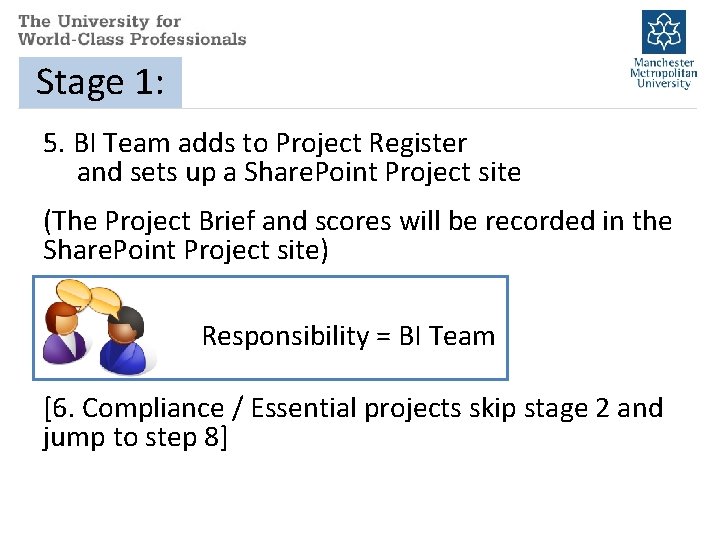Click the Manchester Metropolitan University crest logo
Screen dimensions: 720x540
point(664,32)
